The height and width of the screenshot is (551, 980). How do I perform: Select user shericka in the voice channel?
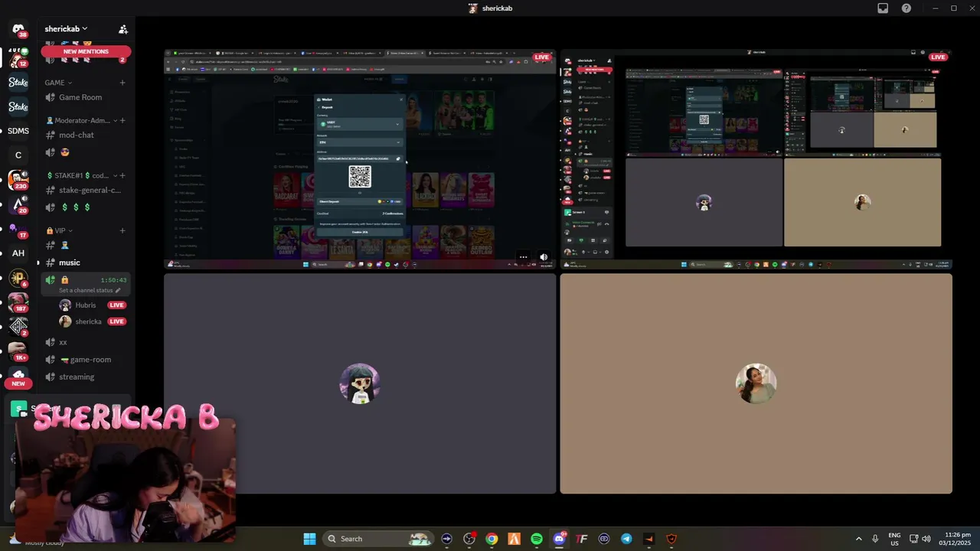click(x=93, y=321)
